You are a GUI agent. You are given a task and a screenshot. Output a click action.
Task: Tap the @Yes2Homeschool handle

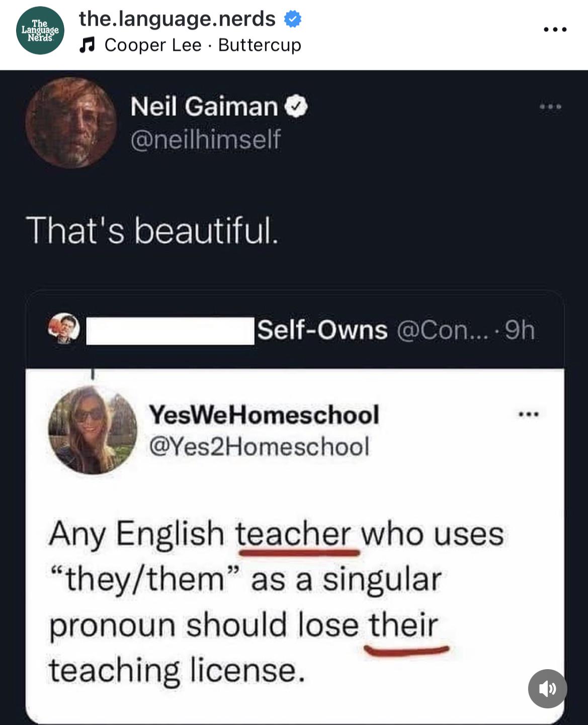tap(259, 446)
